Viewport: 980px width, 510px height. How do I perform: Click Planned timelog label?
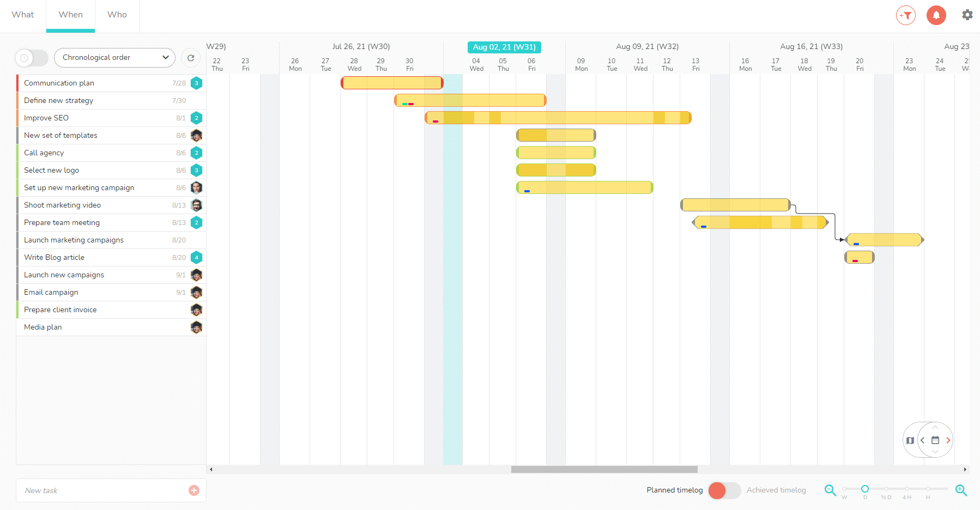(675, 490)
